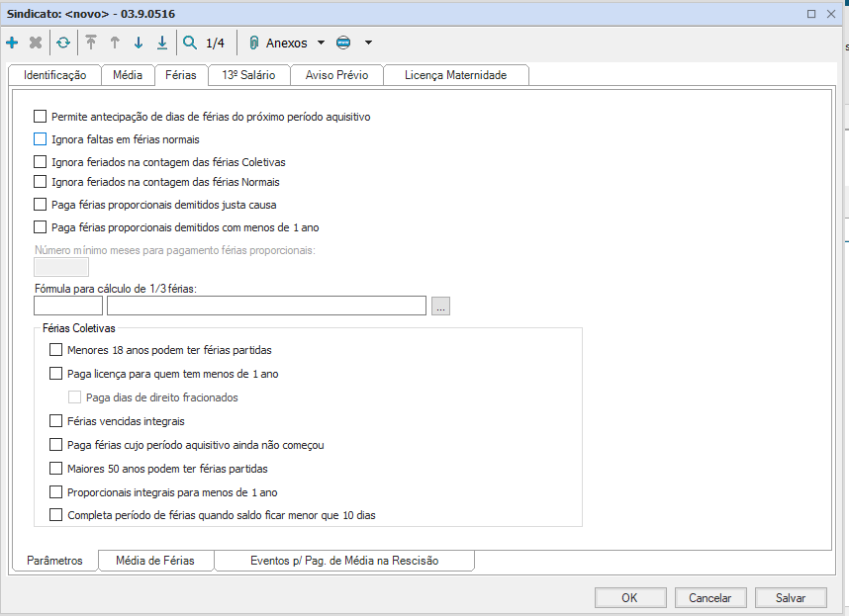Viewport: 849px width, 616px height.
Task: Open formula lookup with ellipsis button
Action: click(x=441, y=307)
